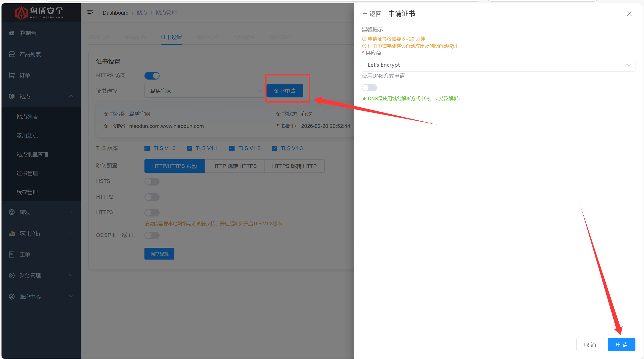
Task: Click the 证书申请 button
Action: coord(285,91)
